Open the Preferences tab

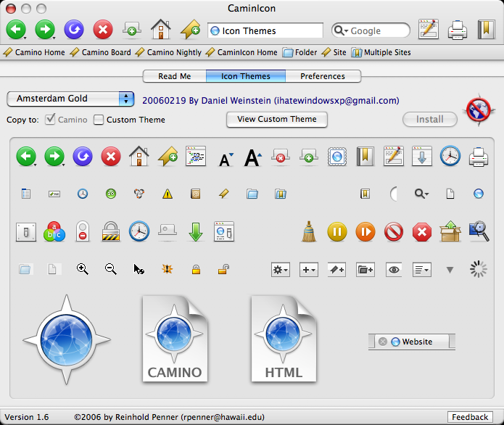[x=323, y=76]
